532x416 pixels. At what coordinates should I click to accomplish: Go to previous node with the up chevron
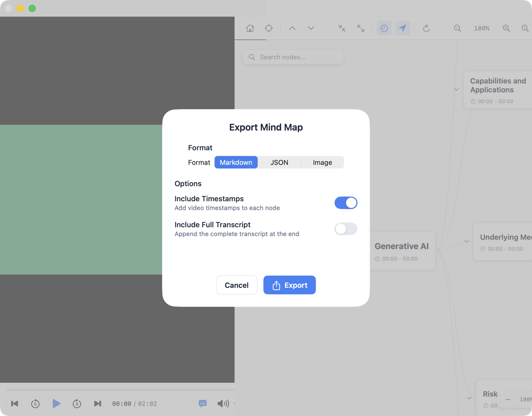[x=292, y=28]
